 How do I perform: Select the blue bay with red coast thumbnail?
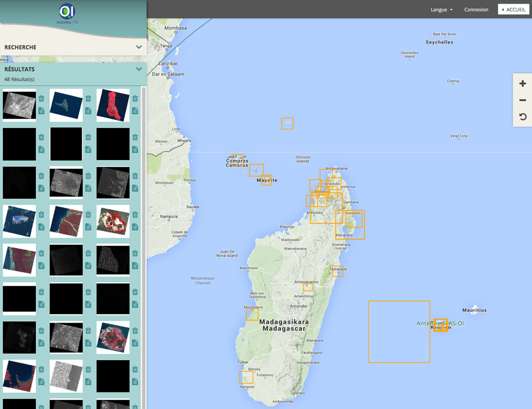pos(19,376)
